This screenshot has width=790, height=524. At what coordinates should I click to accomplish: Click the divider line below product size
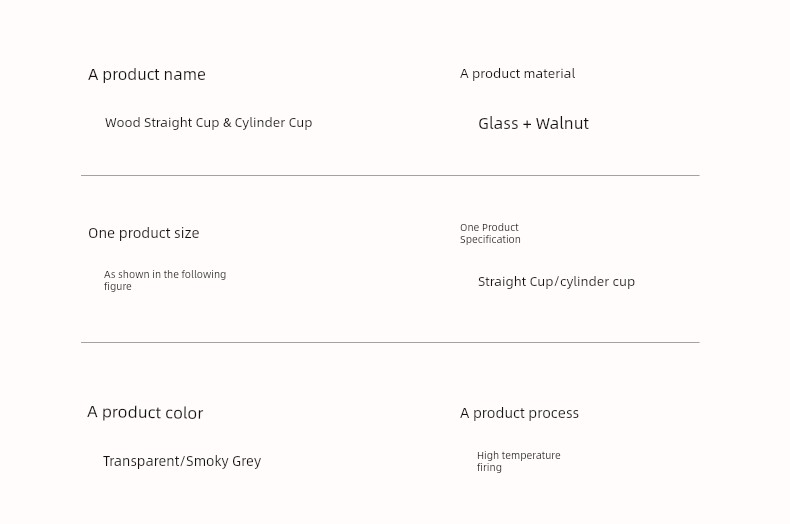[x=390, y=342]
